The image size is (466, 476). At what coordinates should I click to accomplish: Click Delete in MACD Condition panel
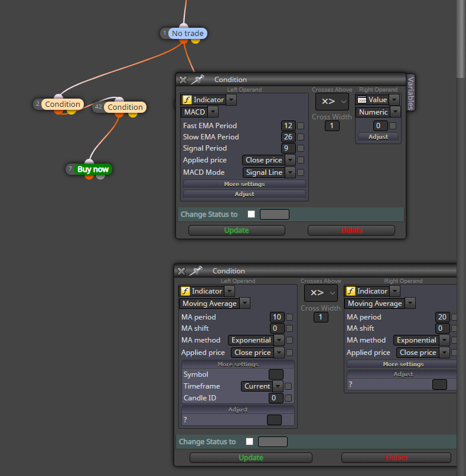[x=351, y=230]
